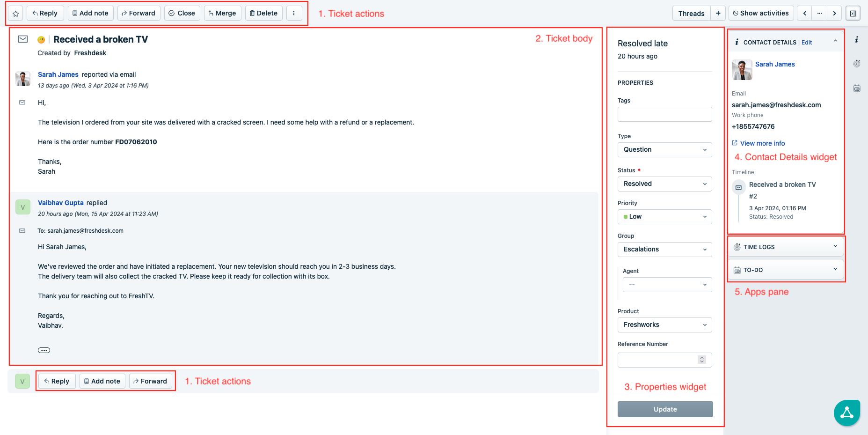Open the more actions kebab menu

click(x=294, y=13)
